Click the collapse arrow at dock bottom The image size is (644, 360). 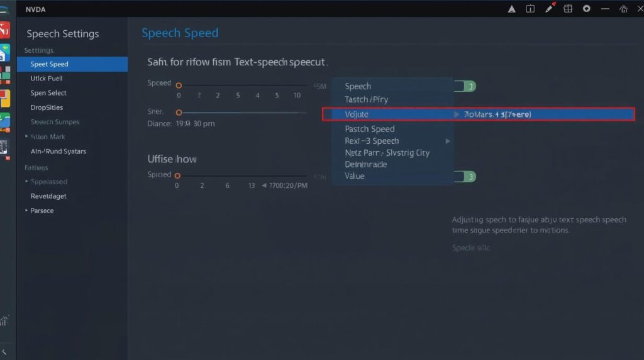tap(5, 352)
